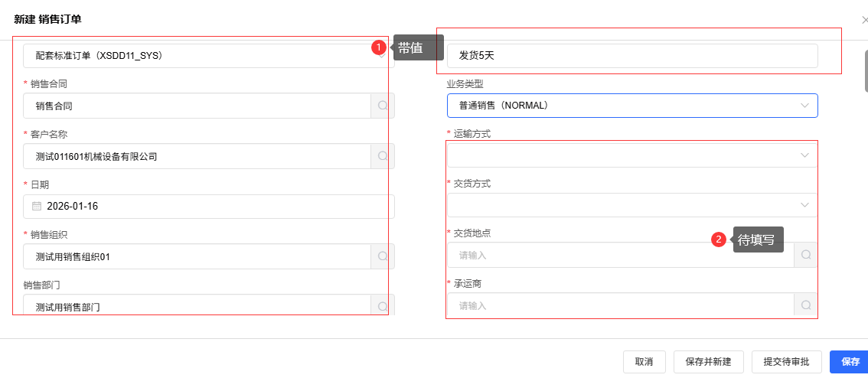Click search icon in 销售组织 field
This screenshot has height=378, width=868.
click(x=383, y=257)
